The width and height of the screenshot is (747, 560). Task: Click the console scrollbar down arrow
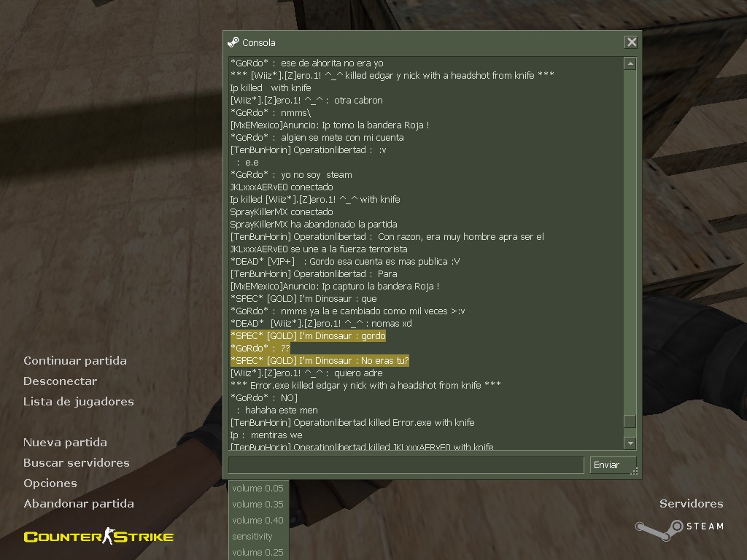click(x=630, y=443)
